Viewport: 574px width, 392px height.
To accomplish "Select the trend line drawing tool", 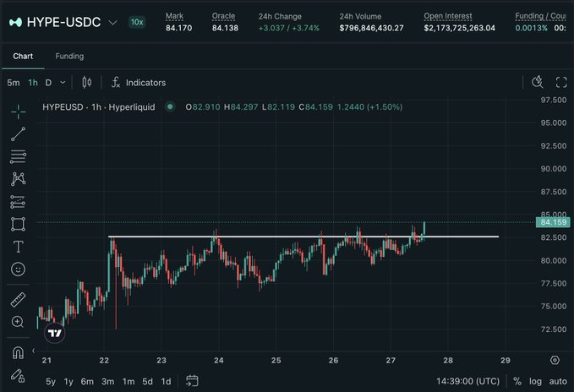I will (x=18, y=134).
